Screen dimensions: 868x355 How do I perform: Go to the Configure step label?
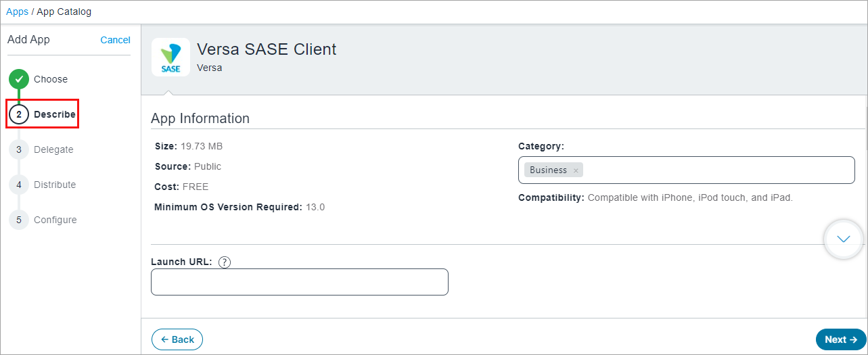(x=55, y=220)
